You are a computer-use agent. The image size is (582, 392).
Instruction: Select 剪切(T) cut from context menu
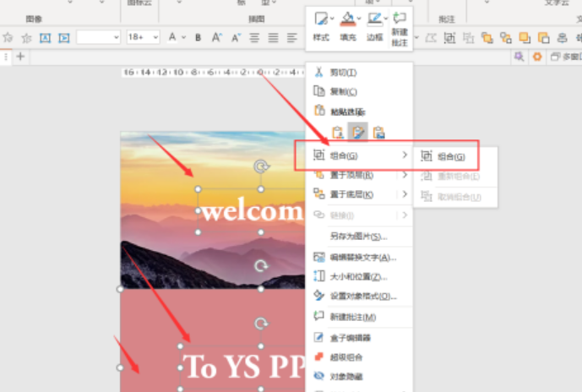click(x=359, y=73)
